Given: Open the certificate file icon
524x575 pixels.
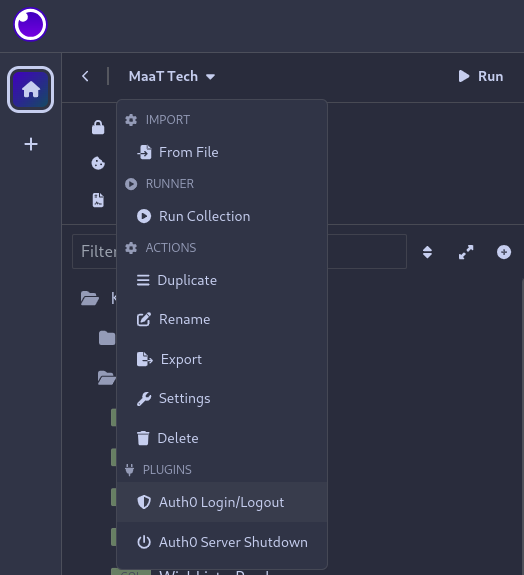Looking at the screenshot, I should 98,200.
